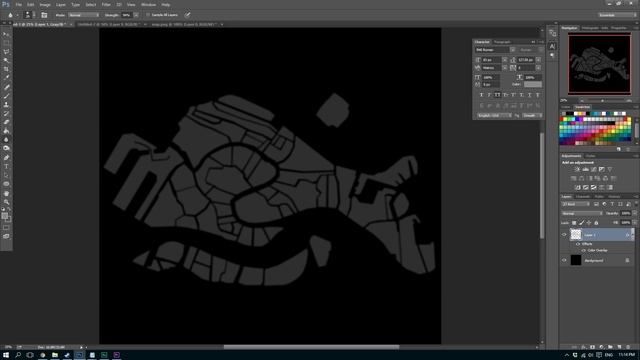The image size is (640, 360).
Task: Select the Pen tool
Action: click(x=6, y=158)
